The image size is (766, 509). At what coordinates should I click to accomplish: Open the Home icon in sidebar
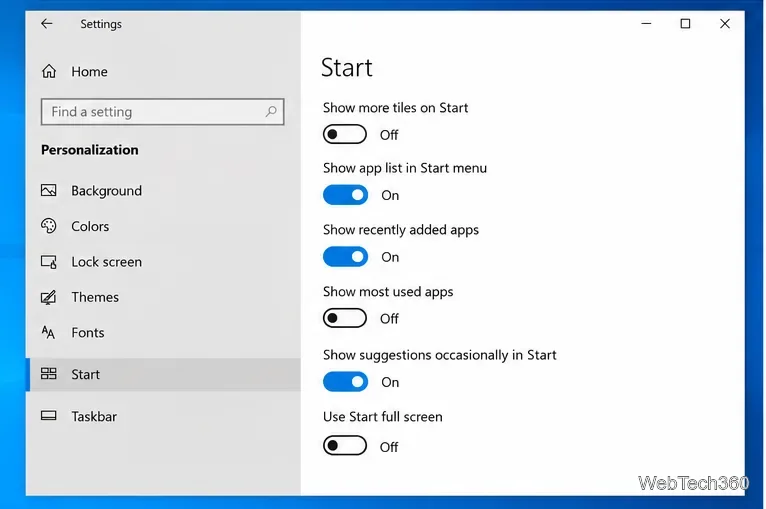click(49, 71)
